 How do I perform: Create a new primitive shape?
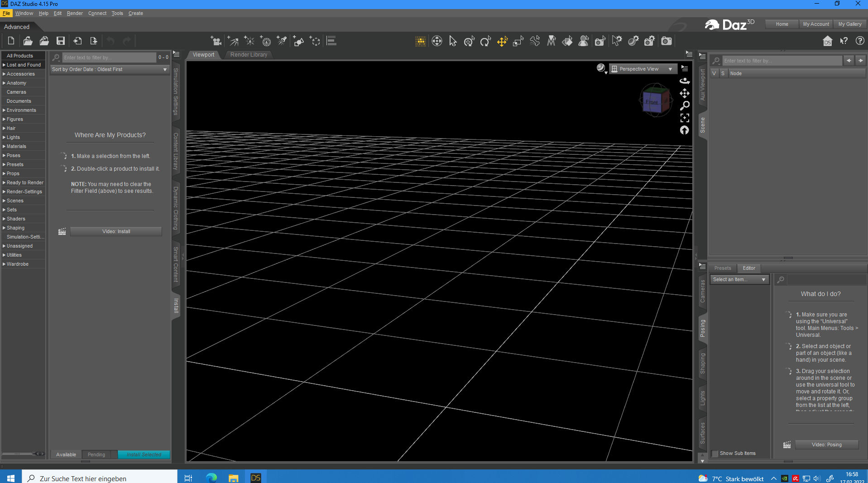click(298, 41)
